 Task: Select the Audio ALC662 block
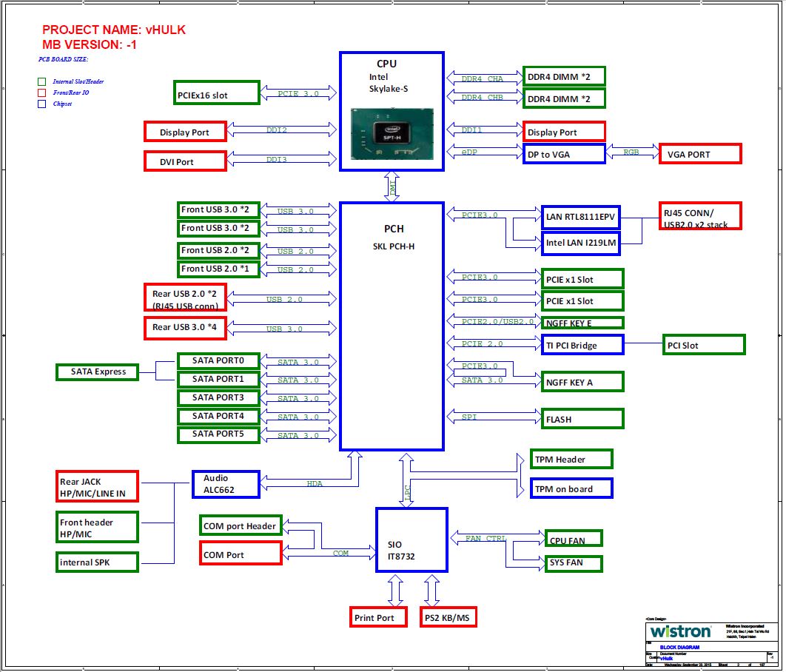pyautogui.click(x=226, y=484)
